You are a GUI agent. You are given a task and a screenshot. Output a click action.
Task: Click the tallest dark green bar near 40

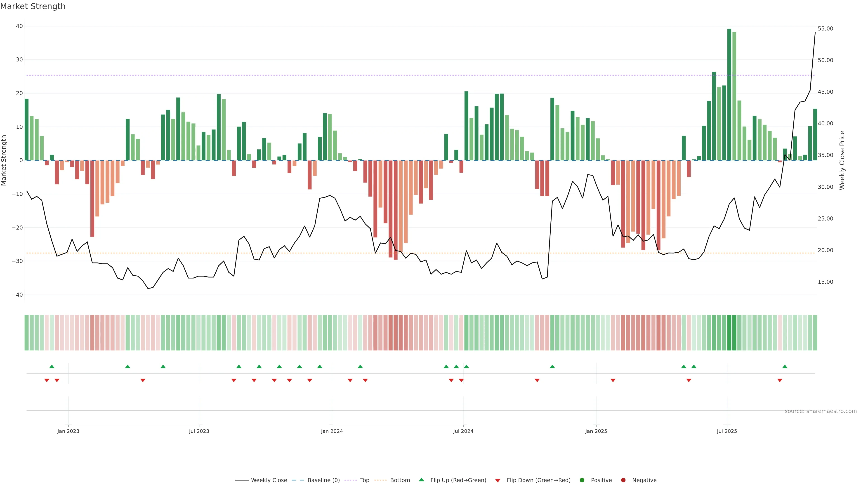(729, 94)
